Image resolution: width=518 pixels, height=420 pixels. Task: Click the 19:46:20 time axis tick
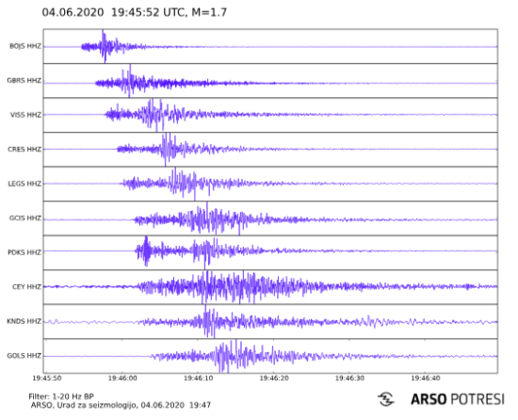pyautogui.click(x=274, y=378)
